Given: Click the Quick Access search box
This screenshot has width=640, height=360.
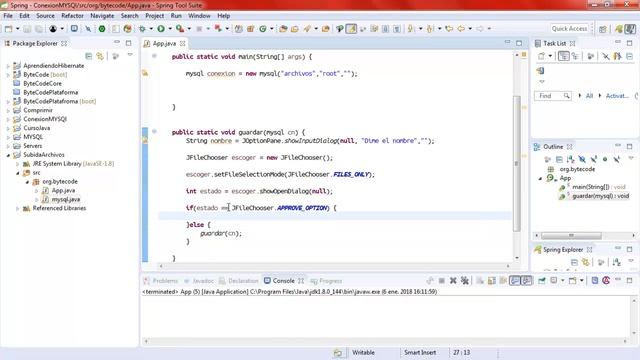Looking at the screenshot, I should 569,29.
